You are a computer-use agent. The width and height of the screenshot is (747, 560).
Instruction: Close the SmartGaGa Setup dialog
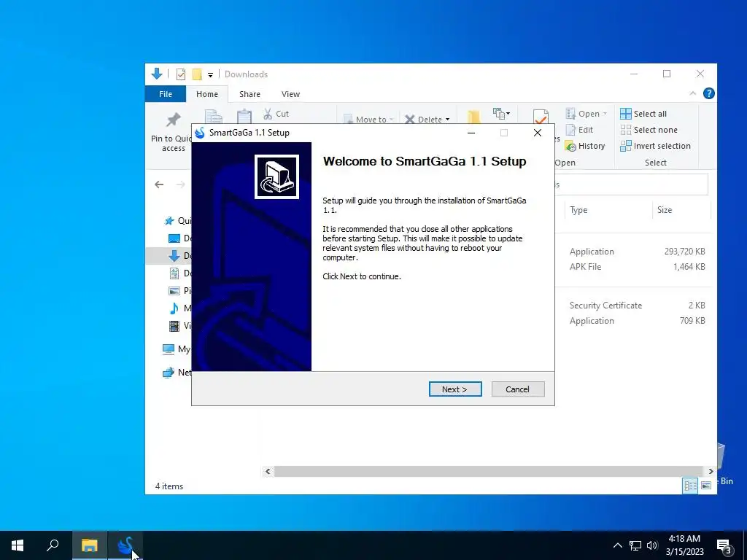tap(538, 133)
